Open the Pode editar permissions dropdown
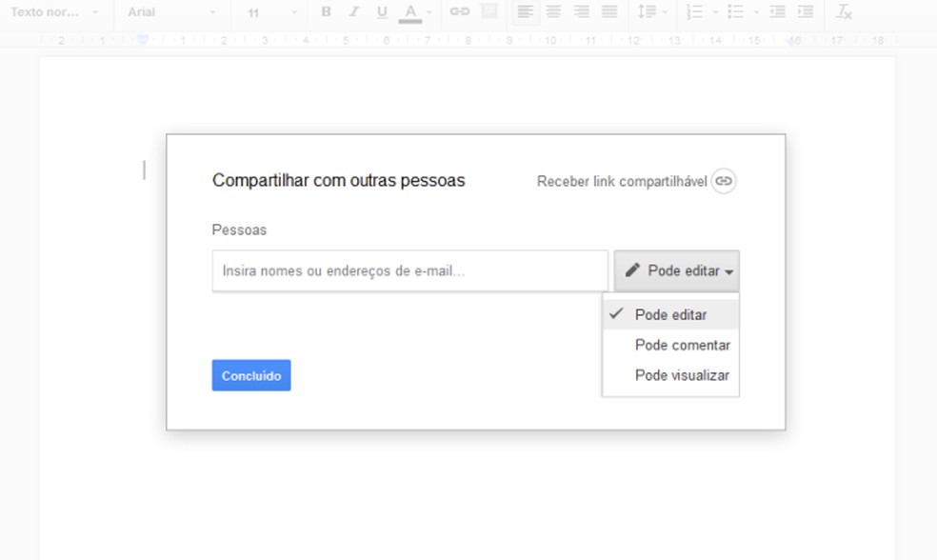Screen dimensions: 937x560 point(677,270)
